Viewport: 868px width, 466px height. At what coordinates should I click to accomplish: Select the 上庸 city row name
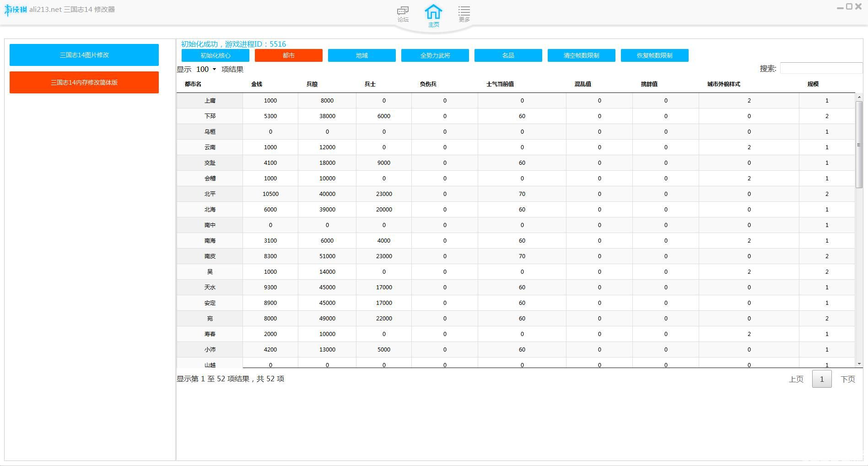[210, 101]
